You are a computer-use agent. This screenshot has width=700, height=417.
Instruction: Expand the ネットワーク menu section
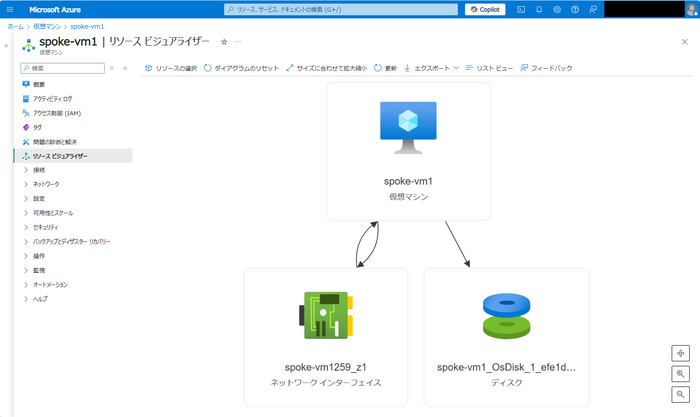pyautogui.click(x=46, y=184)
